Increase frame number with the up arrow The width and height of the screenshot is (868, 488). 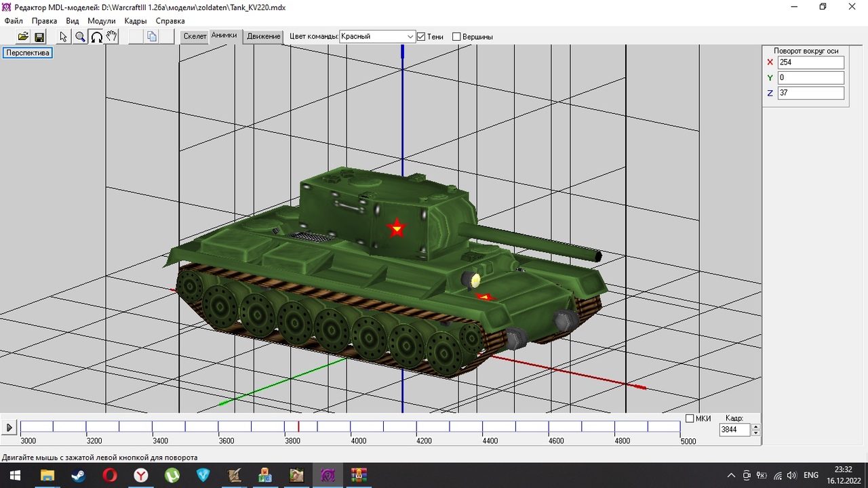click(756, 426)
